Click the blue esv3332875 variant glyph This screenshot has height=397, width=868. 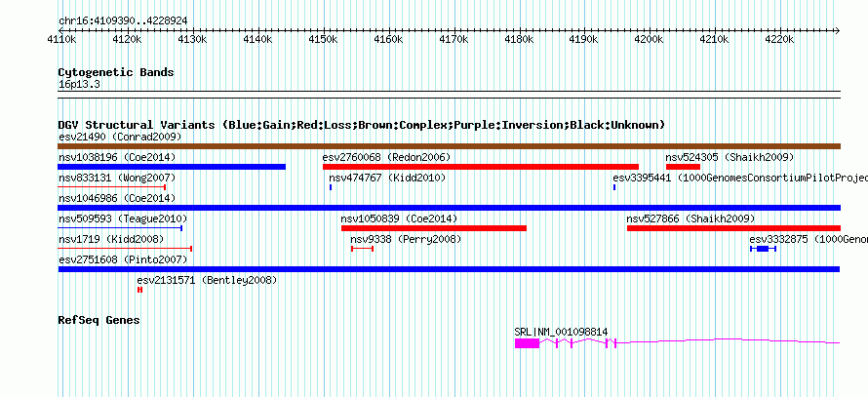click(763, 249)
